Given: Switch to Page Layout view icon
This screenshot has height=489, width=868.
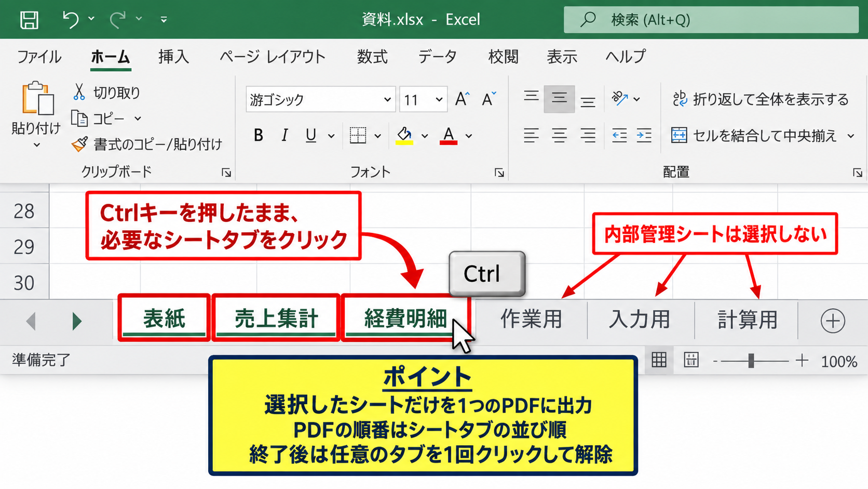Looking at the screenshot, I should pyautogui.click(x=691, y=360).
